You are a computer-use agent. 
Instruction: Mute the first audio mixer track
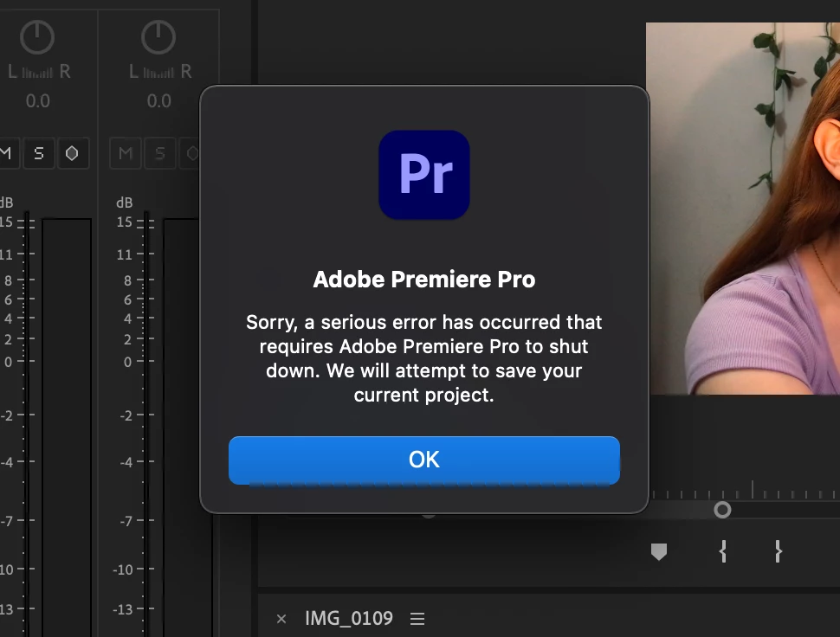(6, 154)
